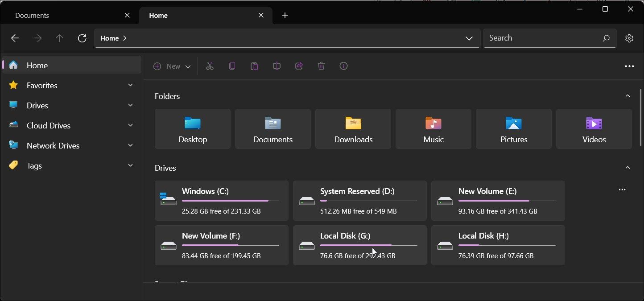The height and width of the screenshot is (301, 644).
Task: Open the Windows (C:) drive
Action: click(222, 201)
